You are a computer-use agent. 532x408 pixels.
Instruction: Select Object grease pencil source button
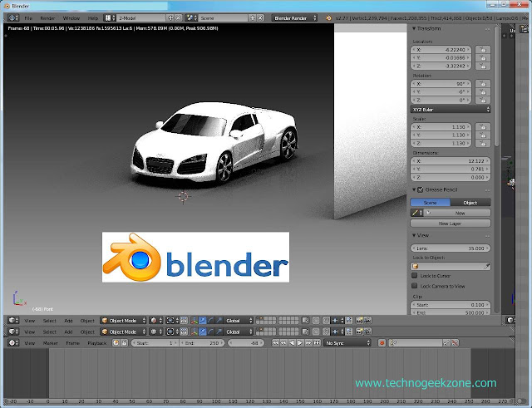click(x=470, y=203)
